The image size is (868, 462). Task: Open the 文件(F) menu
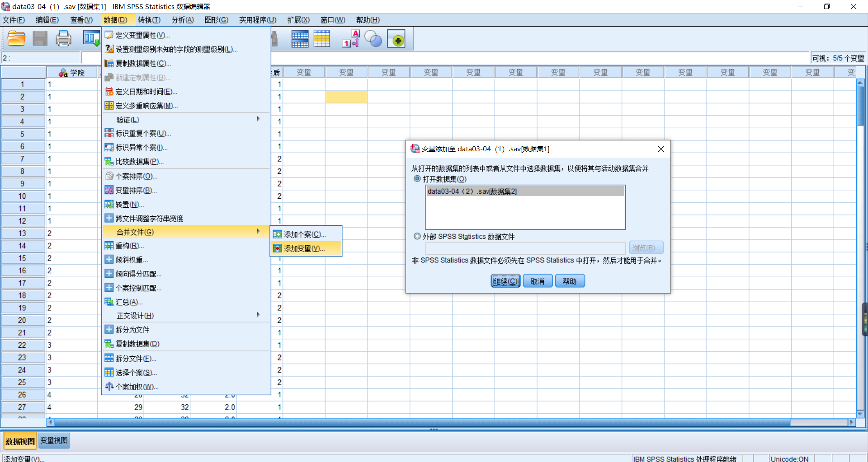tap(14, 20)
